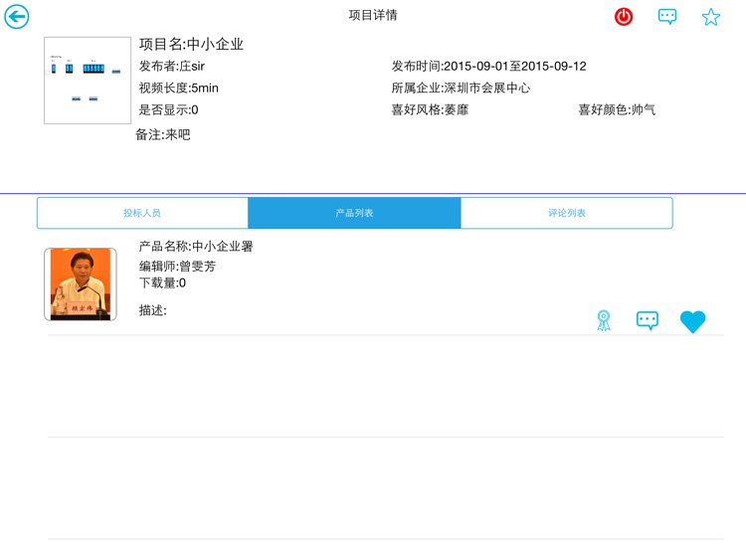
Task: Click the 视频长度:5min text
Action: [178, 88]
